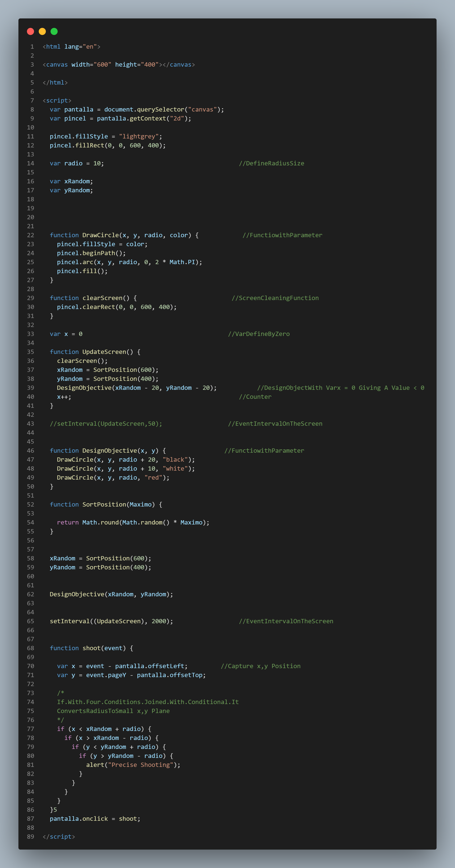
Task: Click pincel.fillRect(0, 0, 600, 400)
Action: tap(108, 145)
